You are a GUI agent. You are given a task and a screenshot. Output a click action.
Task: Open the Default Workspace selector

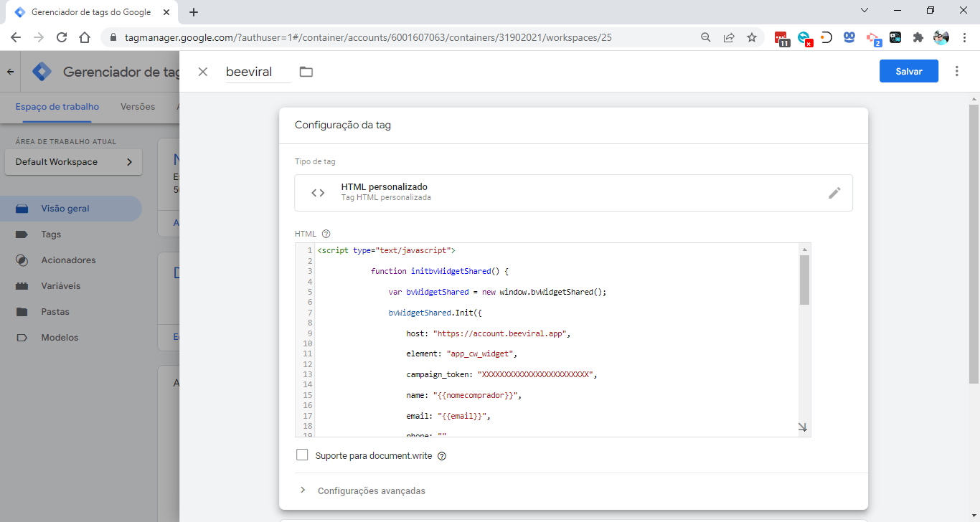(74, 162)
